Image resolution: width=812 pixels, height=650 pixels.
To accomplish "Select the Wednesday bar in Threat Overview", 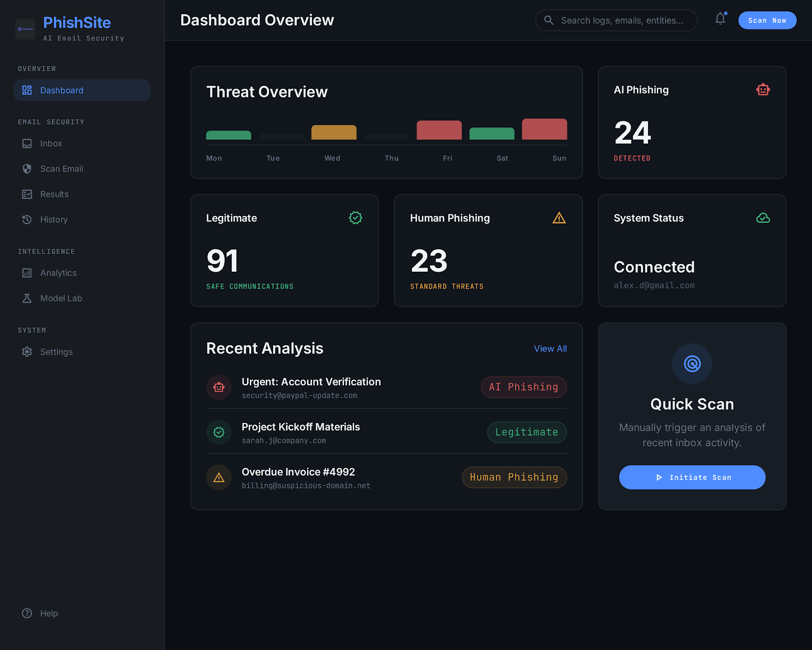I will click(x=334, y=132).
